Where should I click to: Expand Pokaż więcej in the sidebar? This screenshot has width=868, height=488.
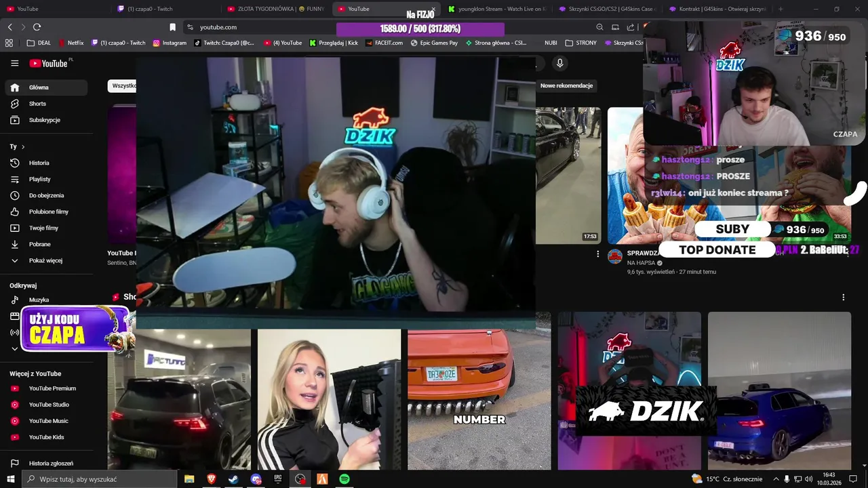(46, 260)
